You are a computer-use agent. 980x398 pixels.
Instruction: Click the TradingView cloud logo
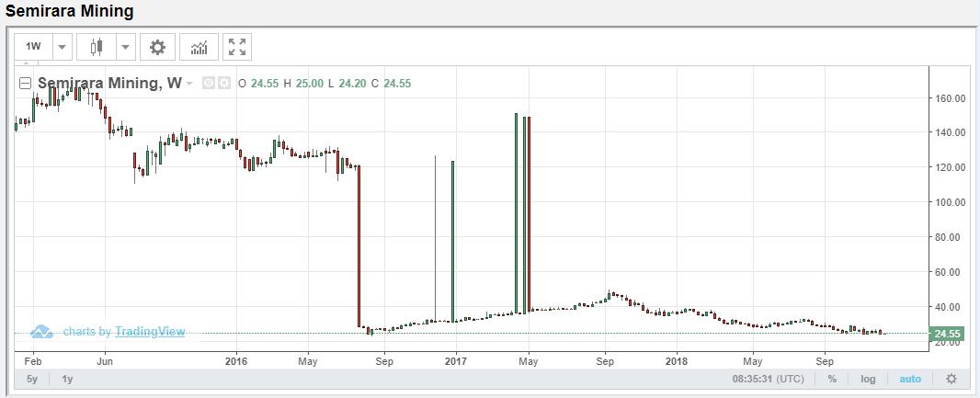[41, 331]
